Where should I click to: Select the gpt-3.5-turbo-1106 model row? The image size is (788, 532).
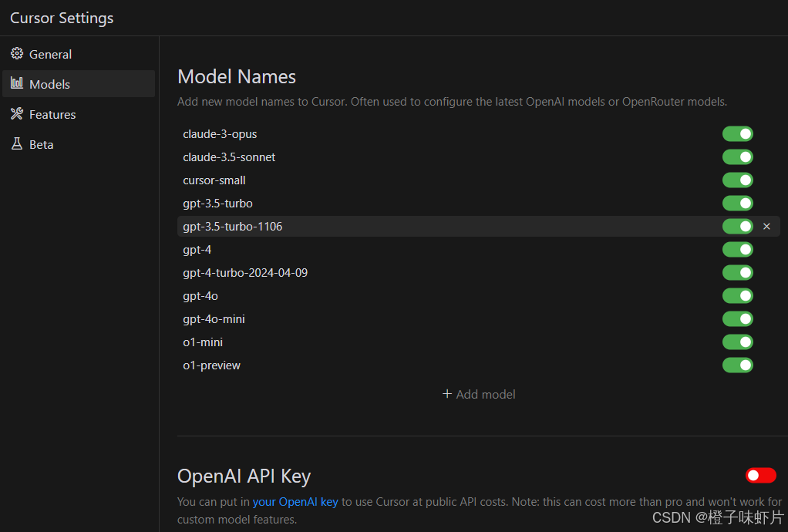(478, 227)
